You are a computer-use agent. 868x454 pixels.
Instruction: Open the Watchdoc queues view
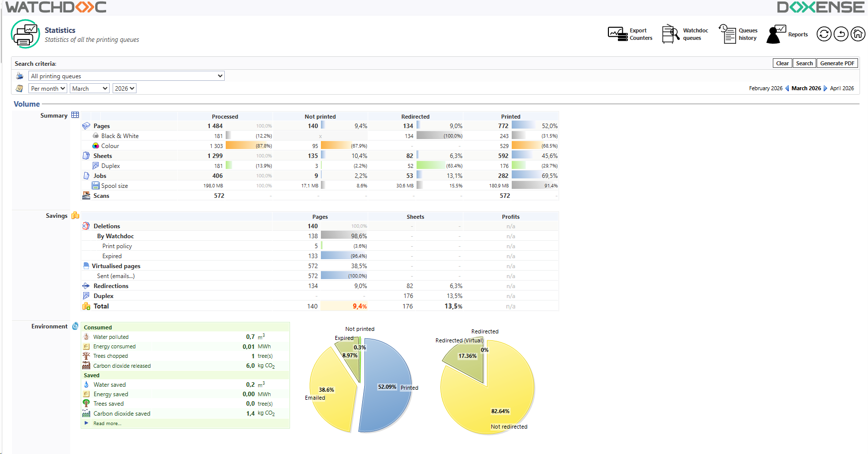coord(685,34)
